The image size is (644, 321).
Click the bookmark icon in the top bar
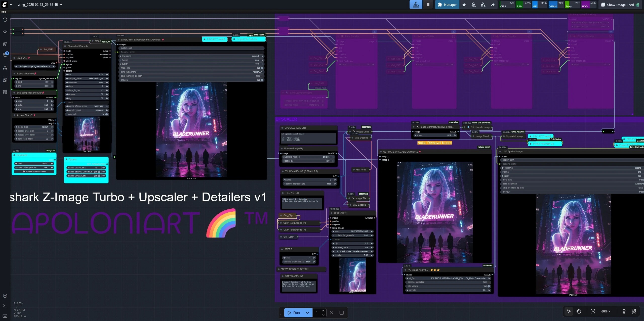428,5
